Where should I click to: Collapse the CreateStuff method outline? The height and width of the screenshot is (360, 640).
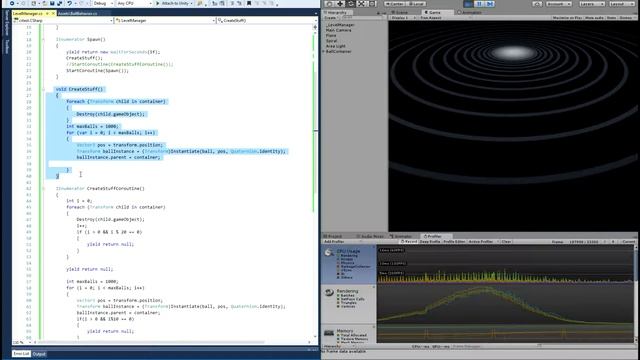[43, 89]
